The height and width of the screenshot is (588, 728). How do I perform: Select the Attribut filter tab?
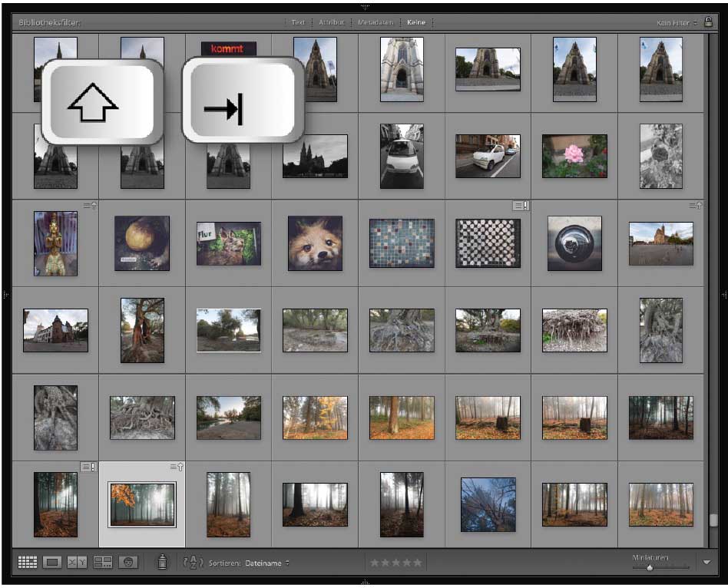pos(332,22)
